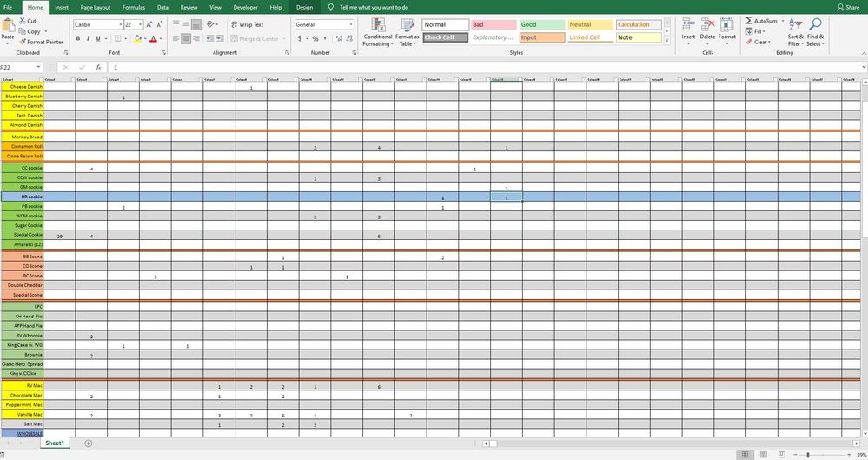Apply the Bad cell style
The image size is (868, 460).
coord(494,24)
